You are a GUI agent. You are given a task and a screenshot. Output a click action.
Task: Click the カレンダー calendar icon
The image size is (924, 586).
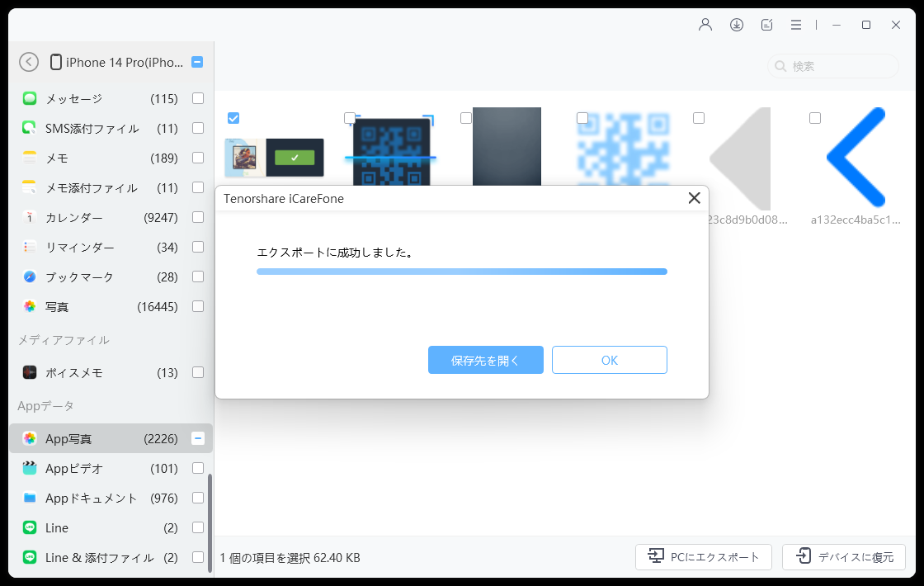(x=30, y=218)
